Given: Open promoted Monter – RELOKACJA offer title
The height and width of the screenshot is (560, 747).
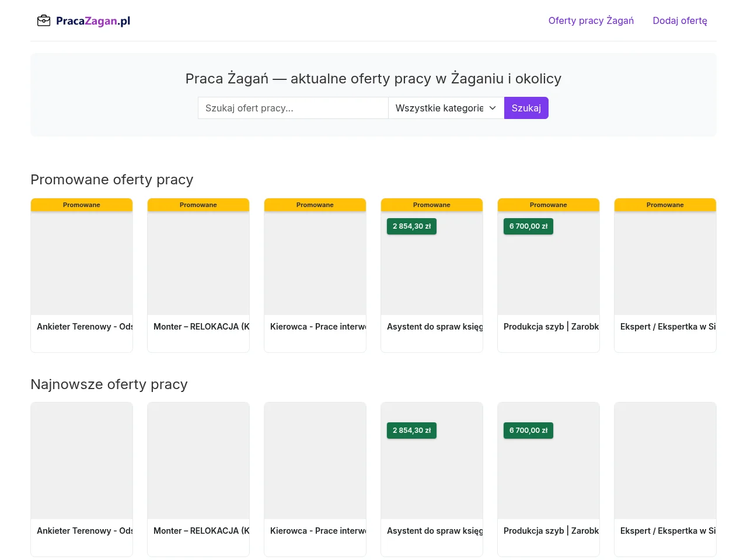Looking at the screenshot, I should (201, 327).
